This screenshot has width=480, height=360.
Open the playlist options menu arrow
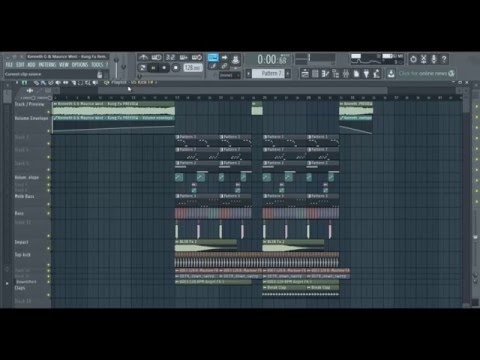tap(17, 82)
